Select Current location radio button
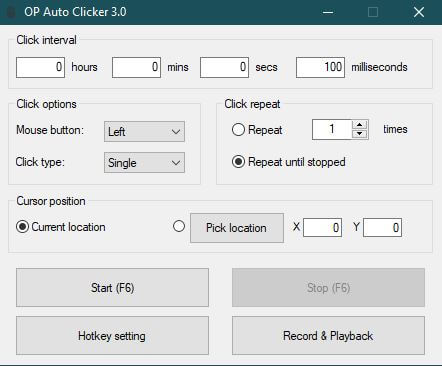442x366 pixels. tap(22, 227)
